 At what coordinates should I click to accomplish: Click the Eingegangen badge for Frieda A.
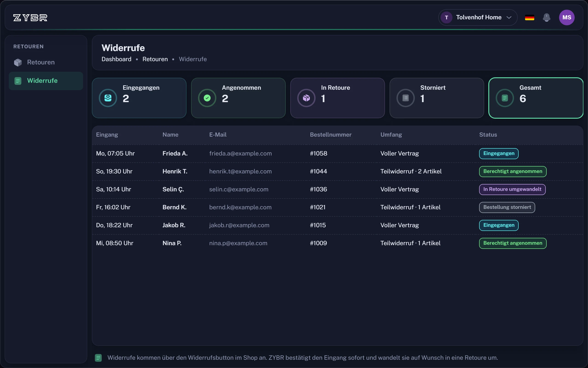coord(499,154)
